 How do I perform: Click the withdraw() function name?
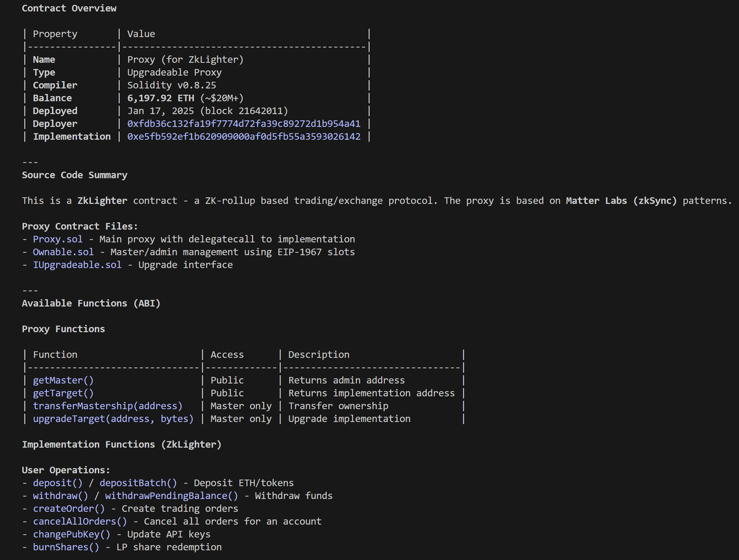coord(60,496)
